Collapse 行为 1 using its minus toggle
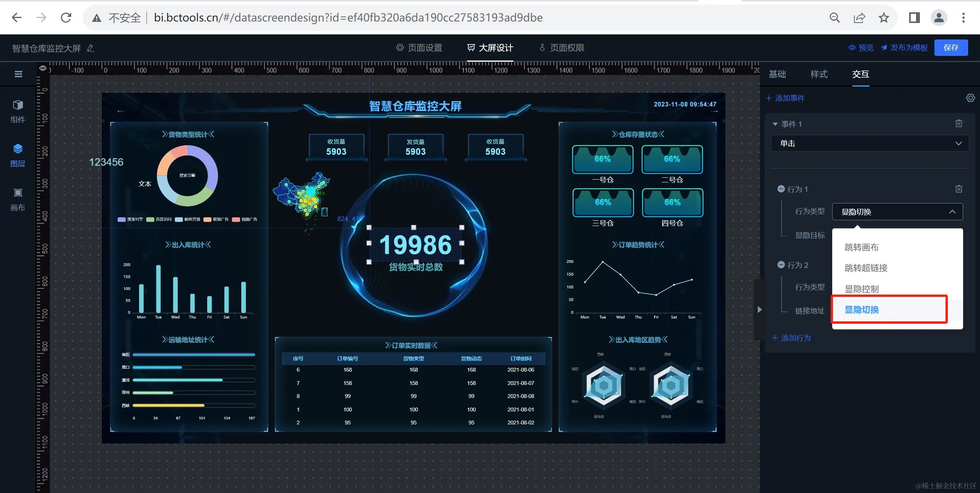This screenshot has width=980, height=493. (781, 189)
